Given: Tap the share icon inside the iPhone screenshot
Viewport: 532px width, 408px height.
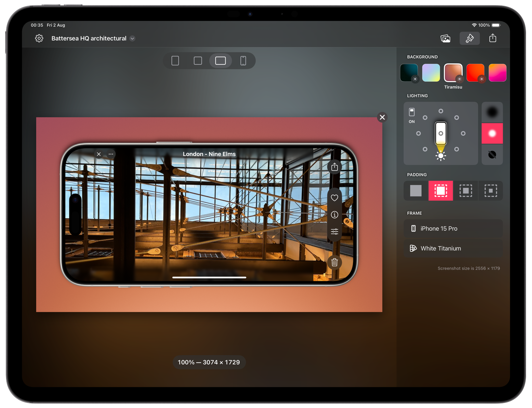Looking at the screenshot, I should coord(334,167).
